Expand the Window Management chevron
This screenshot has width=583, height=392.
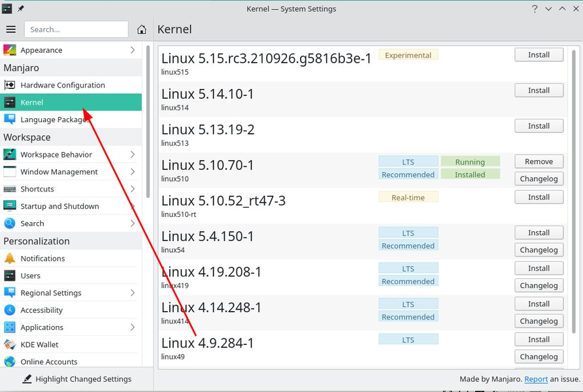click(x=133, y=172)
